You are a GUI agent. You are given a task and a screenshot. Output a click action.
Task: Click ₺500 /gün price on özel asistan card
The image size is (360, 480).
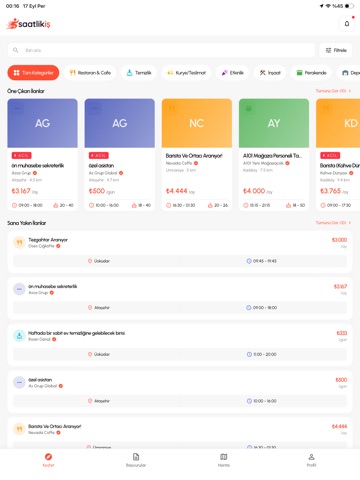click(102, 191)
